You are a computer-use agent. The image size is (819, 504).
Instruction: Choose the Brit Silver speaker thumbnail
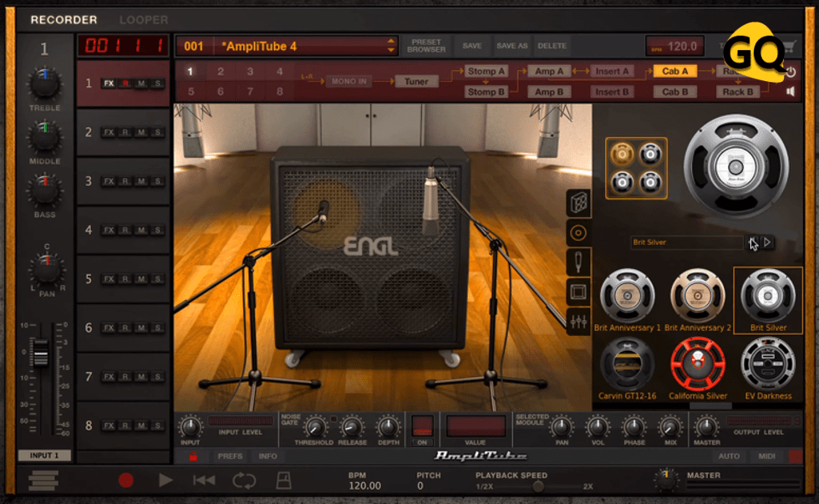[x=768, y=300]
